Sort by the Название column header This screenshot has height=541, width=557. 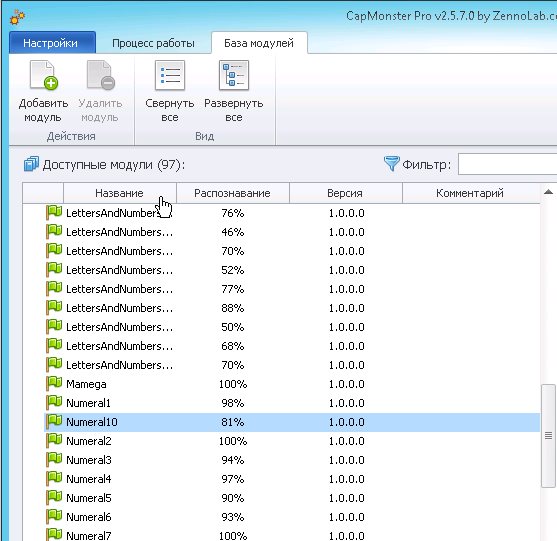(x=120, y=193)
